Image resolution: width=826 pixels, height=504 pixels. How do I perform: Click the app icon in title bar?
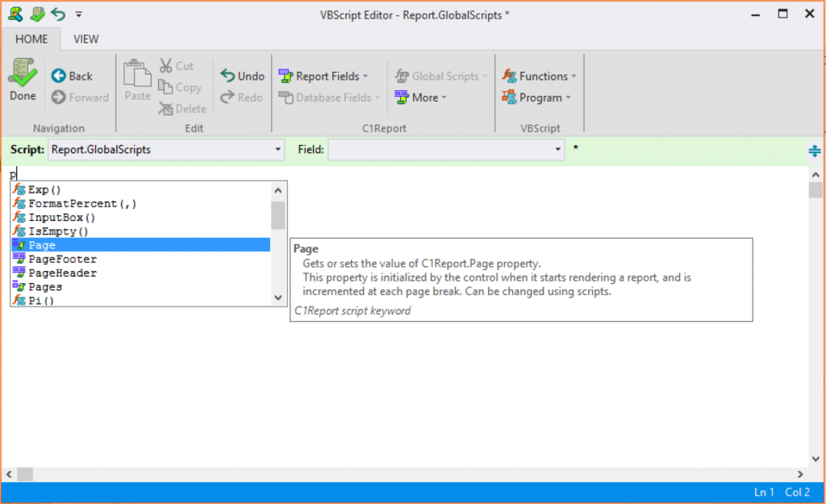[x=15, y=15]
